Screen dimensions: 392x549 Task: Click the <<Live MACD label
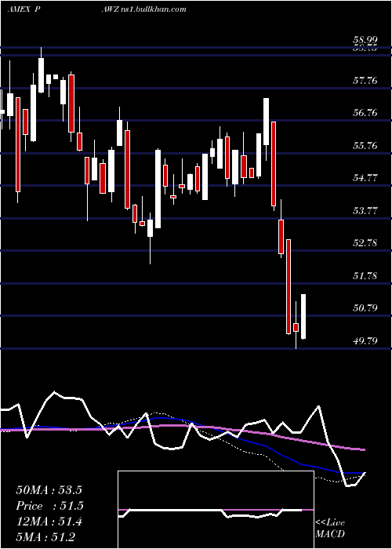point(330,529)
